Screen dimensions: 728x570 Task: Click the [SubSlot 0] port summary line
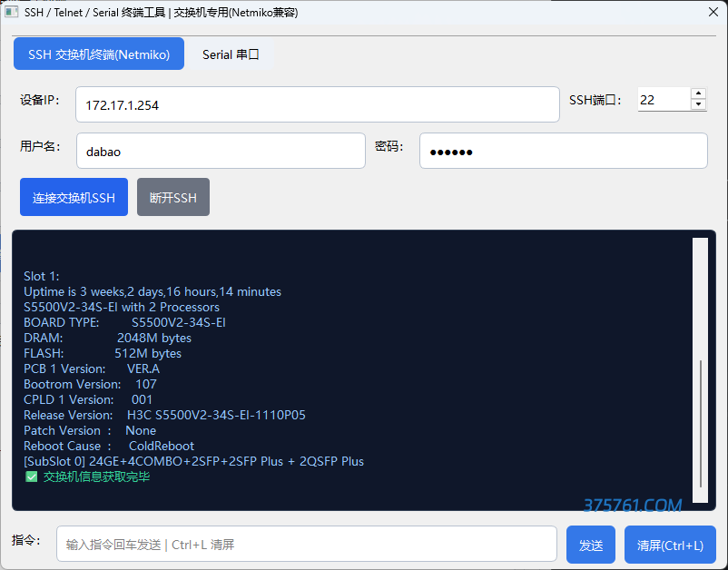pos(193,461)
